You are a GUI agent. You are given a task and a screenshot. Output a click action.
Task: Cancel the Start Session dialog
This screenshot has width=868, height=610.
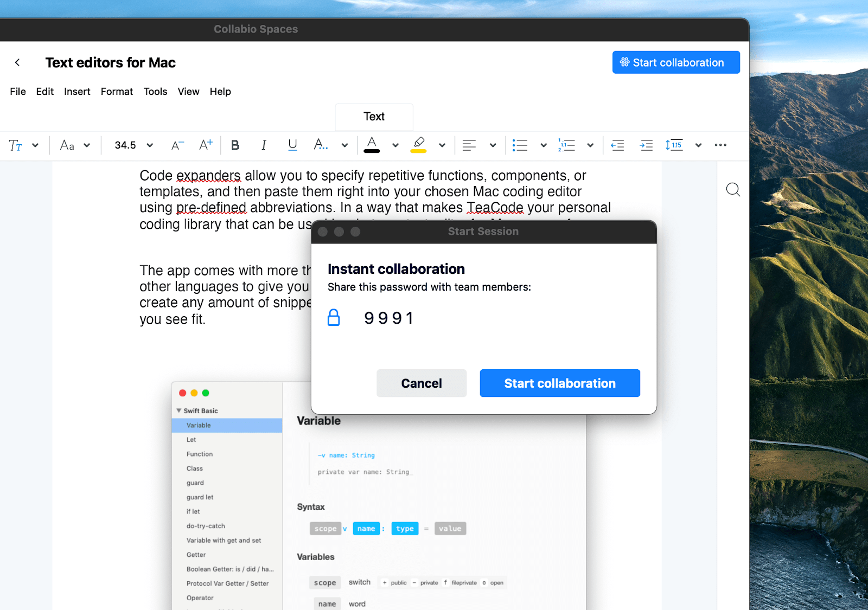click(x=421, y=383)
